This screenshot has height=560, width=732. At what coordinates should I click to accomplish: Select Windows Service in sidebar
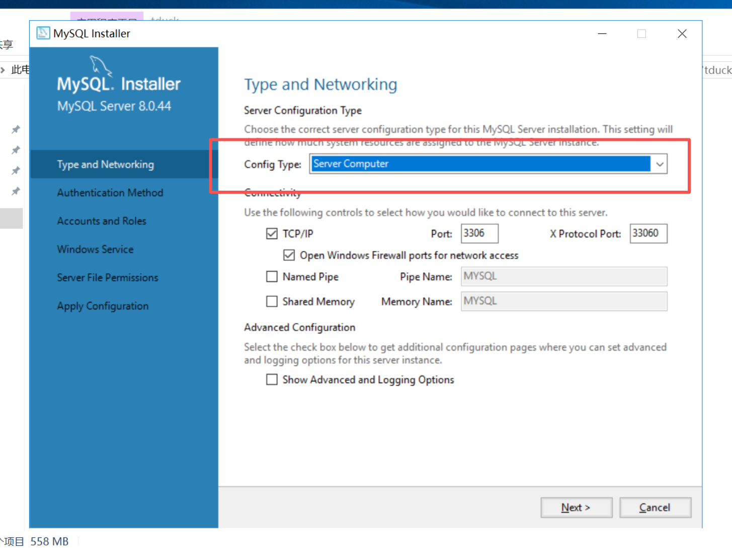95,249
